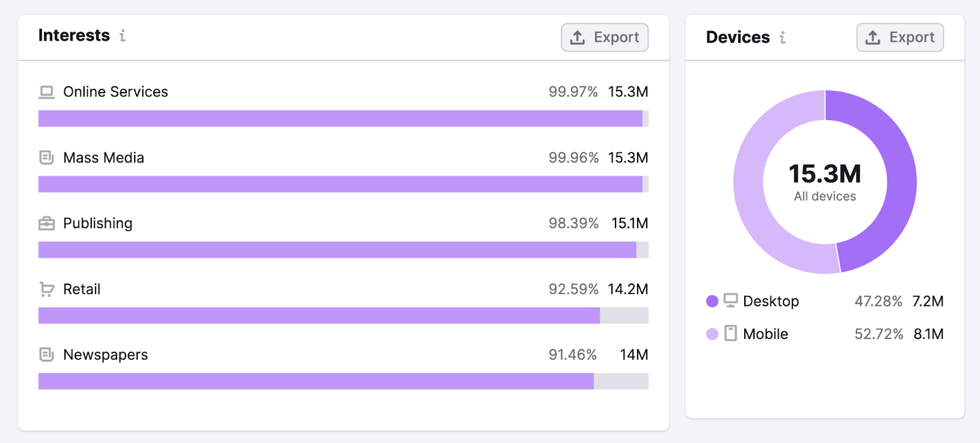Click the Mass Media category label
Viewport: 980px width, 443px height.
104,157
